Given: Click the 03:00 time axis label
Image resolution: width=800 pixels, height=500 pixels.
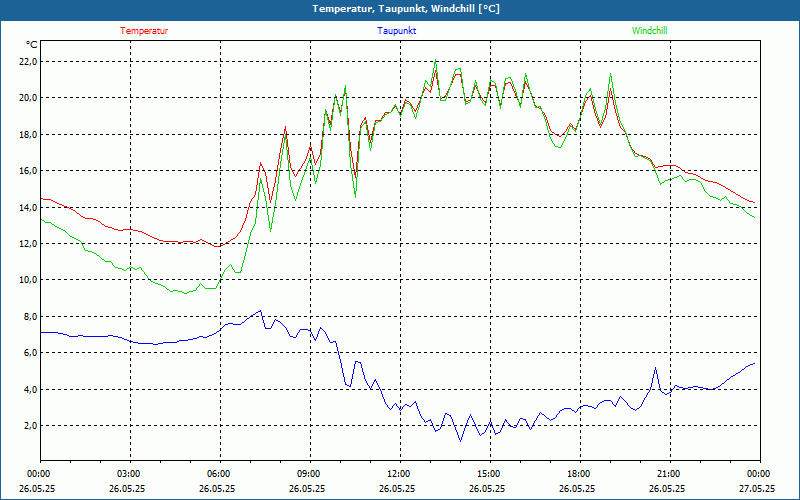Looking at the screenshot, I should [130, 474].
